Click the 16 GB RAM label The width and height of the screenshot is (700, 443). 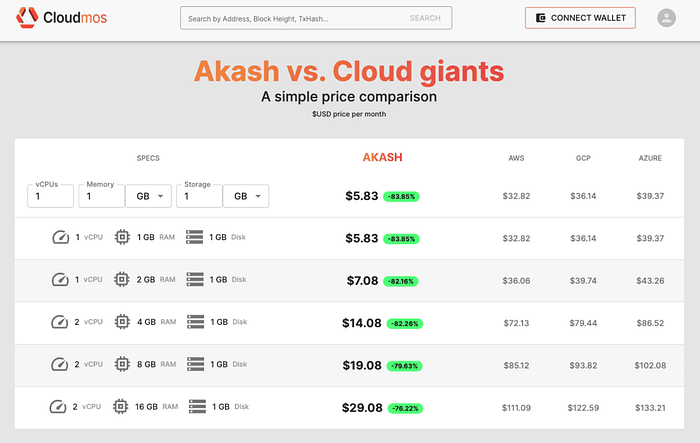point(156,407)
